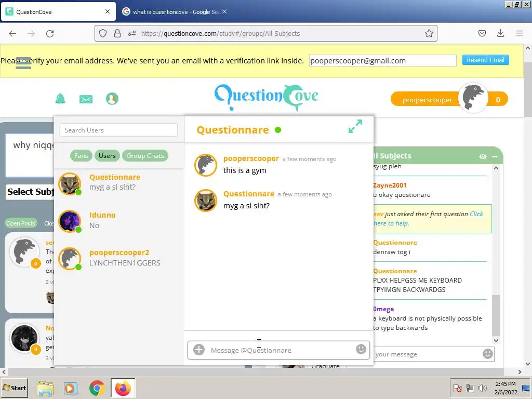Open the Questionnare user avatar in user list
The height and width of the screenshot is (399, 532).
pos(70,184)
